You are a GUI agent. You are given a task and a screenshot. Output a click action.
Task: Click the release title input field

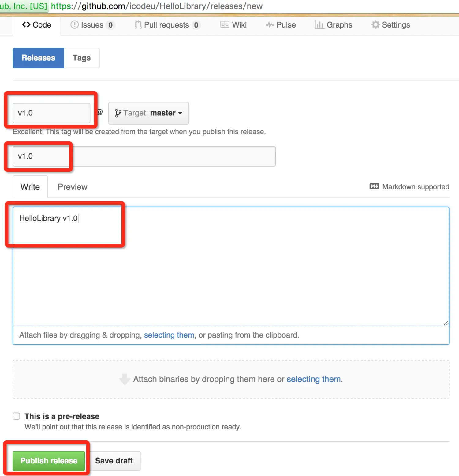(x=144, y=156)
